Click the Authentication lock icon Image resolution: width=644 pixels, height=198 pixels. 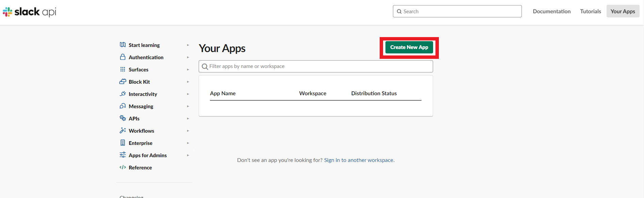(123, 57)
